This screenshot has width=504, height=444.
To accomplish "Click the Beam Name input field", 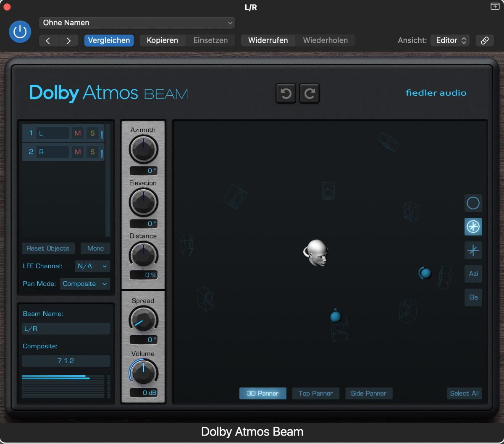I will (x=66, y=329).
